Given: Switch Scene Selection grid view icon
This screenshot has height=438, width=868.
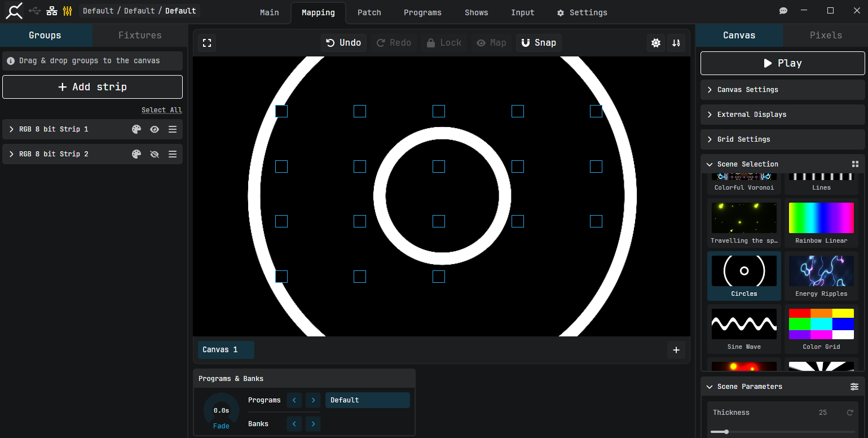Looking at the screenshot, I should coord(855,164).
